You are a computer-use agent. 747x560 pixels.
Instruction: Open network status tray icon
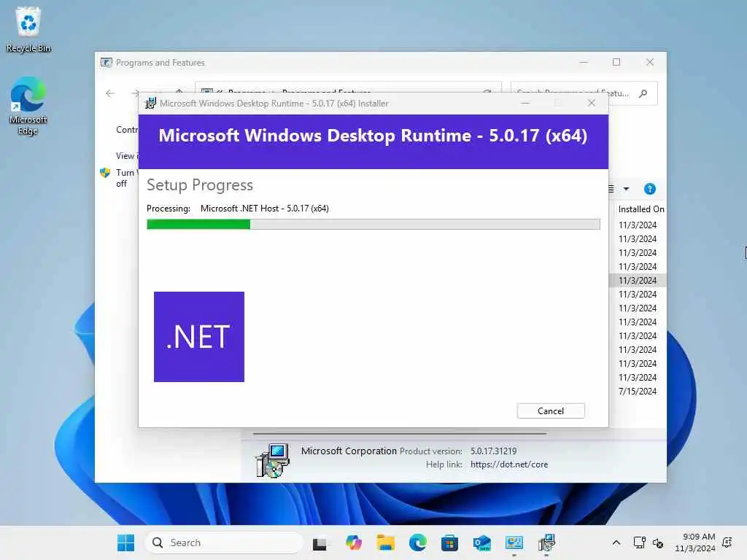tap(639, 542)
